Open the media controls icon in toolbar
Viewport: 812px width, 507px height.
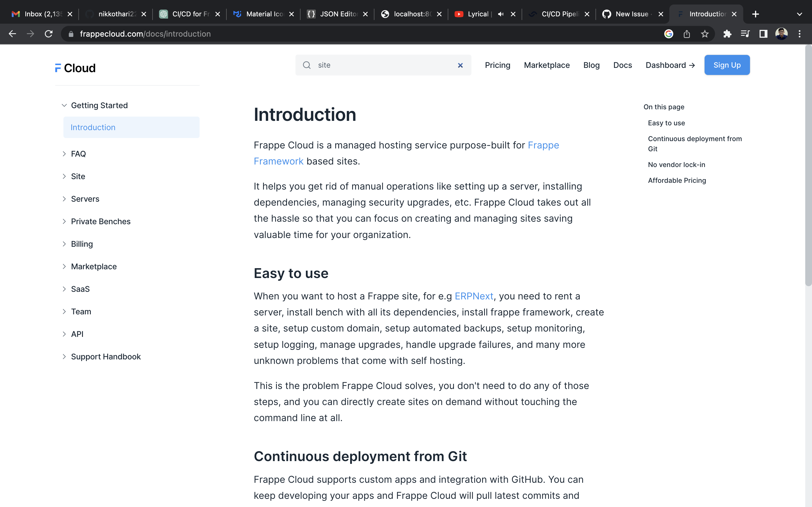[745, 34]
